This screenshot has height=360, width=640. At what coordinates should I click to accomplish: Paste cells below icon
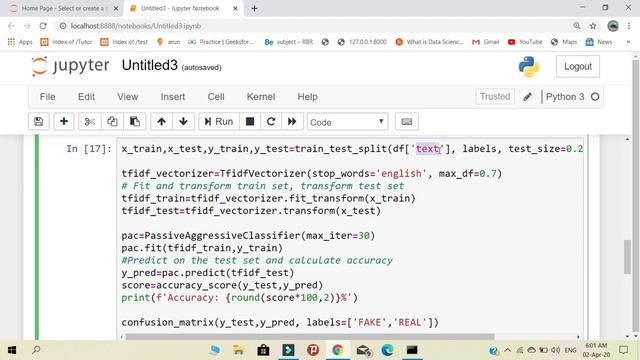135,122
